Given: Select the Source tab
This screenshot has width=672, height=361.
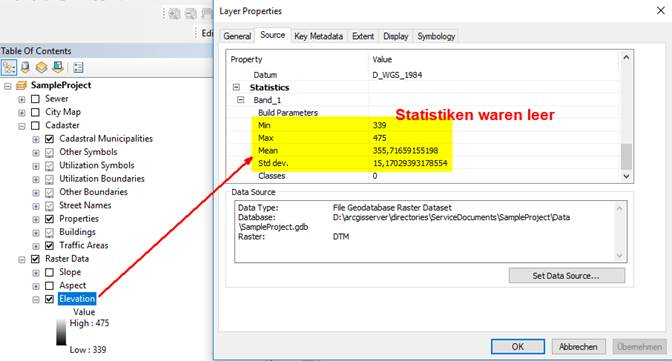Looking at the screenshot, I should point(273,35).
